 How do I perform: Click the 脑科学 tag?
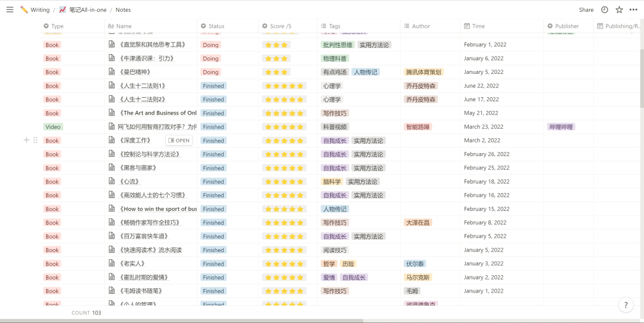[332, 181]
